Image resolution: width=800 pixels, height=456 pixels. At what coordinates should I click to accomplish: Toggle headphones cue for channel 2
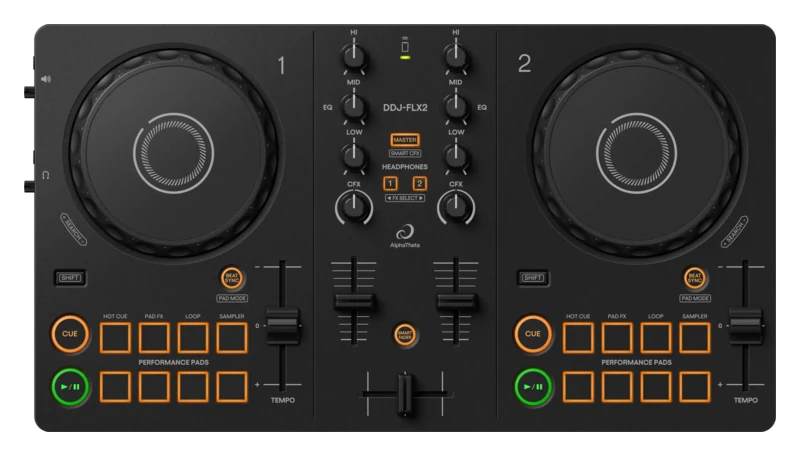tap(419, 184)
